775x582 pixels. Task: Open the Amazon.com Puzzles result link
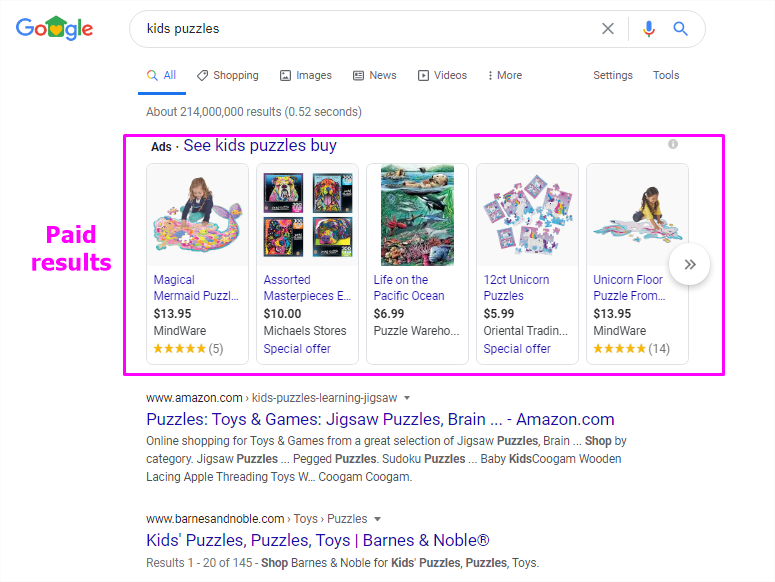pos(380,419)
